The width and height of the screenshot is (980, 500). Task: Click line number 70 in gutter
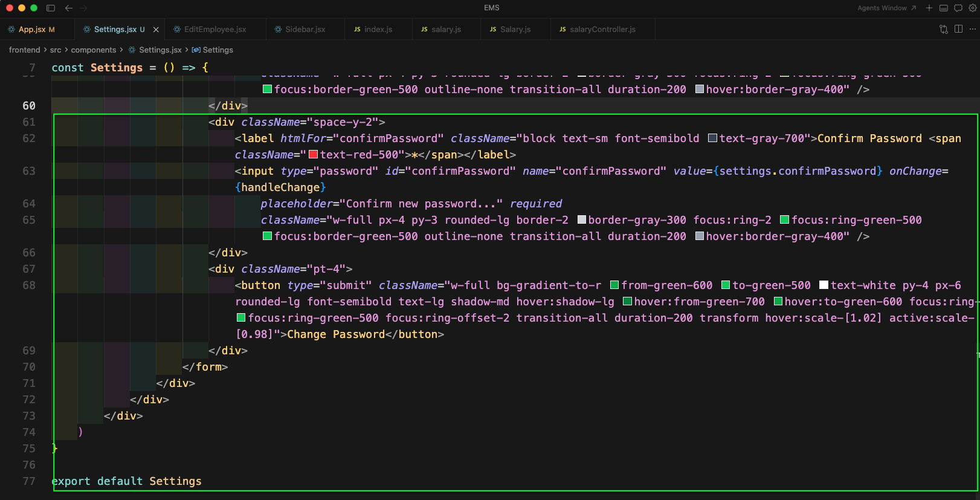[x=29, y=367]
